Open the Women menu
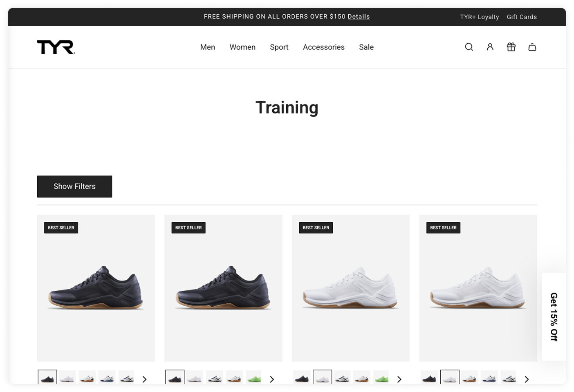This screenshot has width=574, height=392. point(242,47)
